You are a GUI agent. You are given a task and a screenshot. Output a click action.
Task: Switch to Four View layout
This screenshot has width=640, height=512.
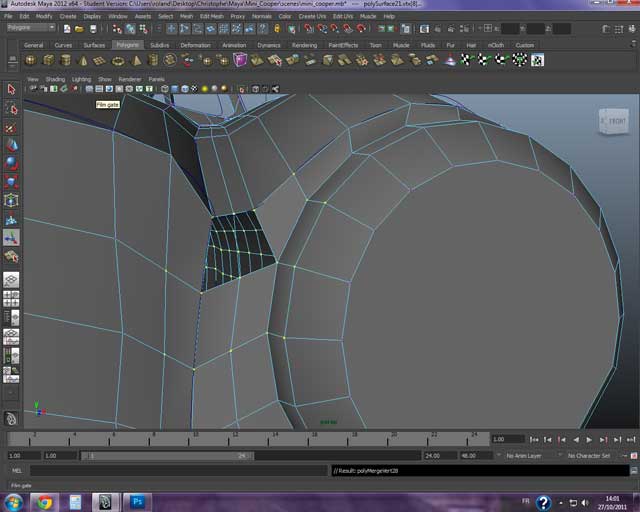(11, 298)
